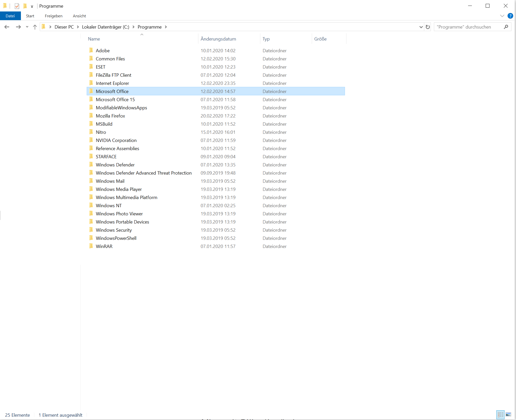Switch to the Ansicht tab
Image resolution: width=516 pixels, height=420 pixels.
point(79,16)
